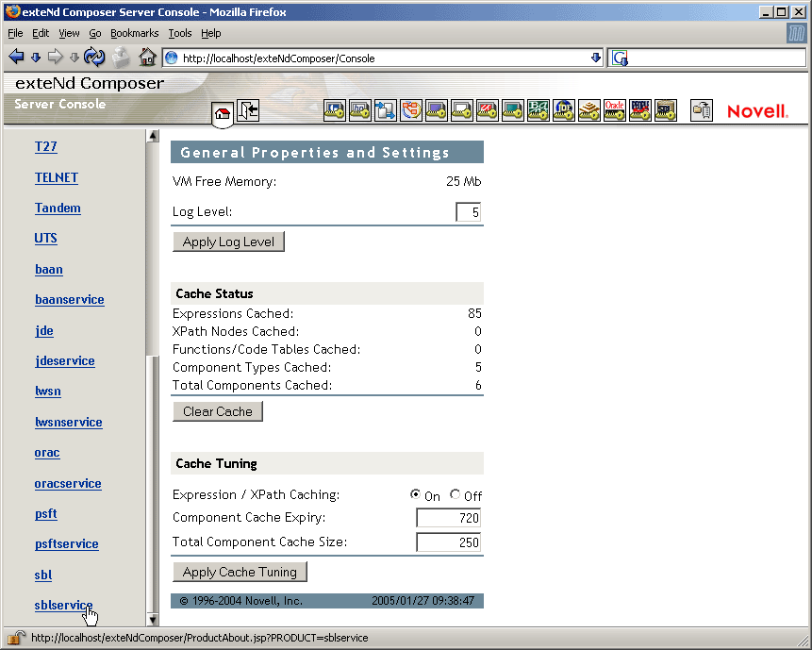
Task: Open the sbl link
Action: [x=43, y=575]
